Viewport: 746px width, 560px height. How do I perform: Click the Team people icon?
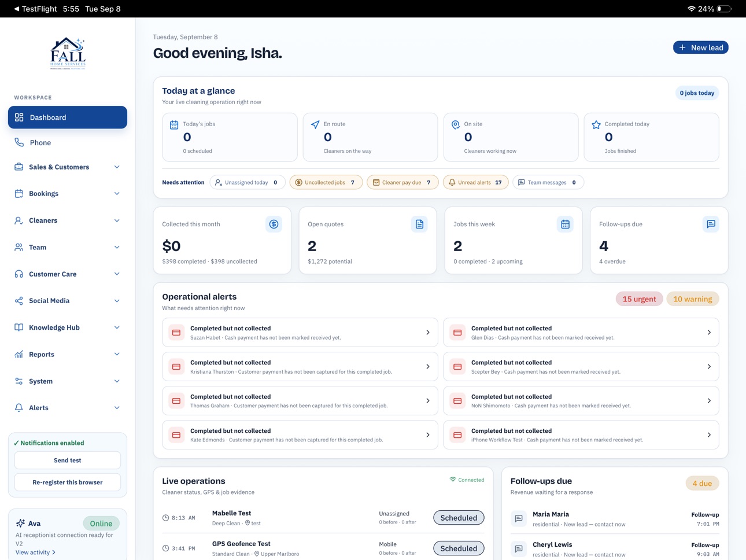coord(19,247)
